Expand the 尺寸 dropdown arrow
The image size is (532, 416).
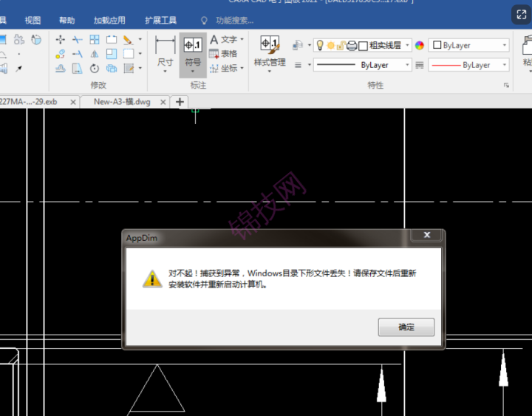pyautogui.click(x=166, y=71)
